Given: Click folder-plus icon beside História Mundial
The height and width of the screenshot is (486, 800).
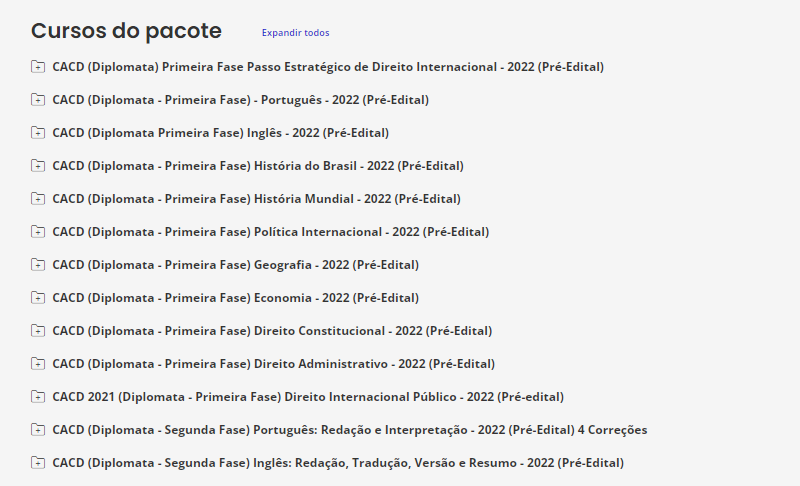Looking at the screenshot, I should click(38, 199).
